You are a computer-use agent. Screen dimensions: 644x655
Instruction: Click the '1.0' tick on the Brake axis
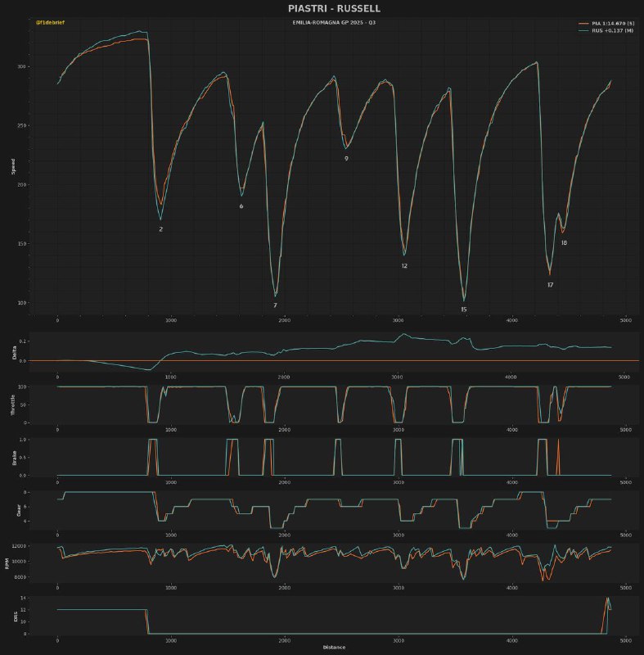click(23, 440)
